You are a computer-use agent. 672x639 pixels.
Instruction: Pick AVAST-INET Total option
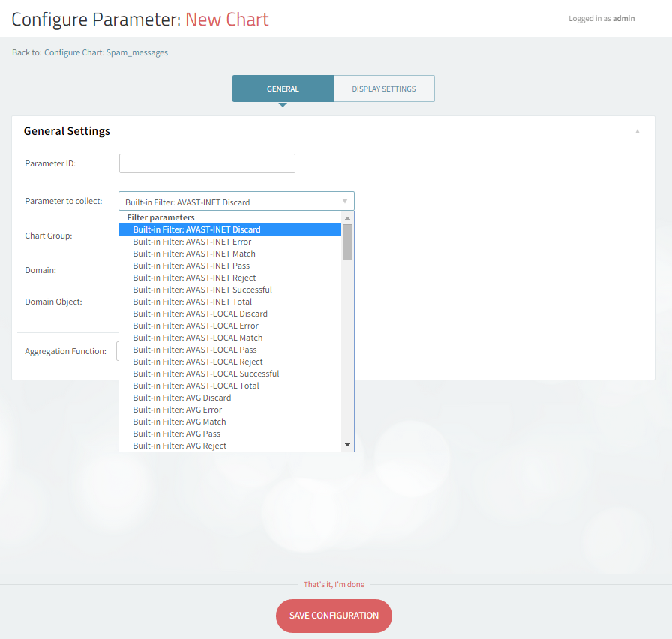tap(192, 301)
